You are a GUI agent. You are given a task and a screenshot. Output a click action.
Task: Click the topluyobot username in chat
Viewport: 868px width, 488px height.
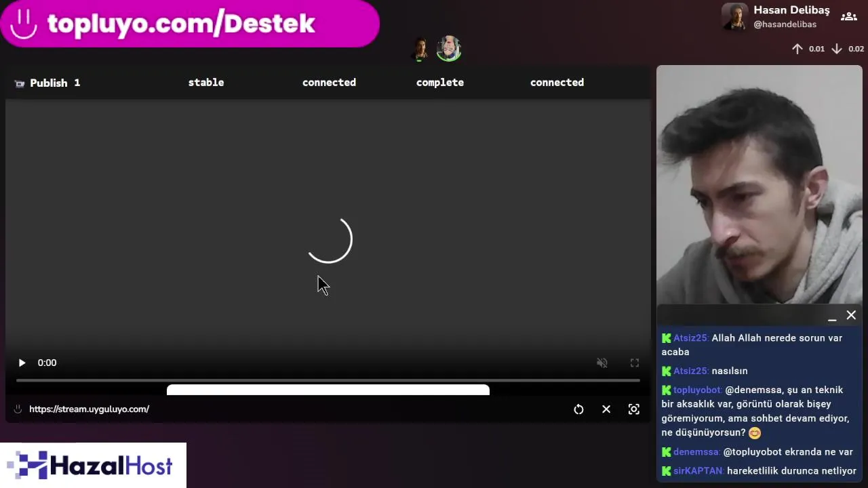click(697, 390)
